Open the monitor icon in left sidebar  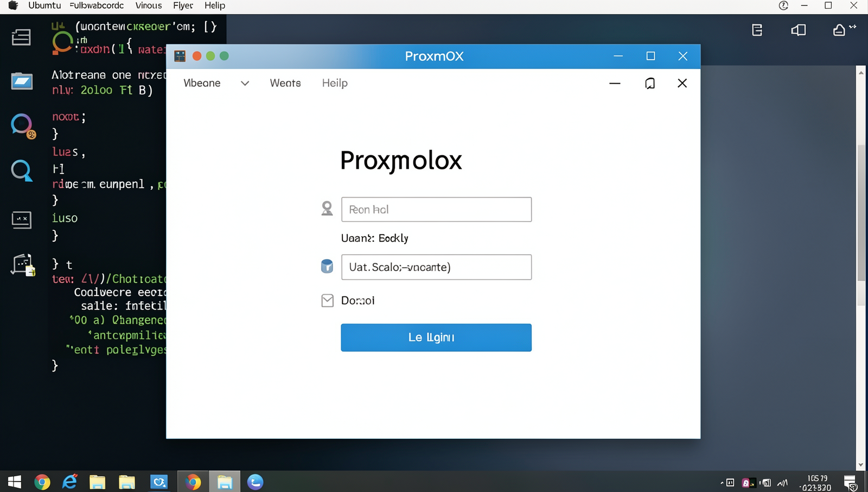(22, 220)
